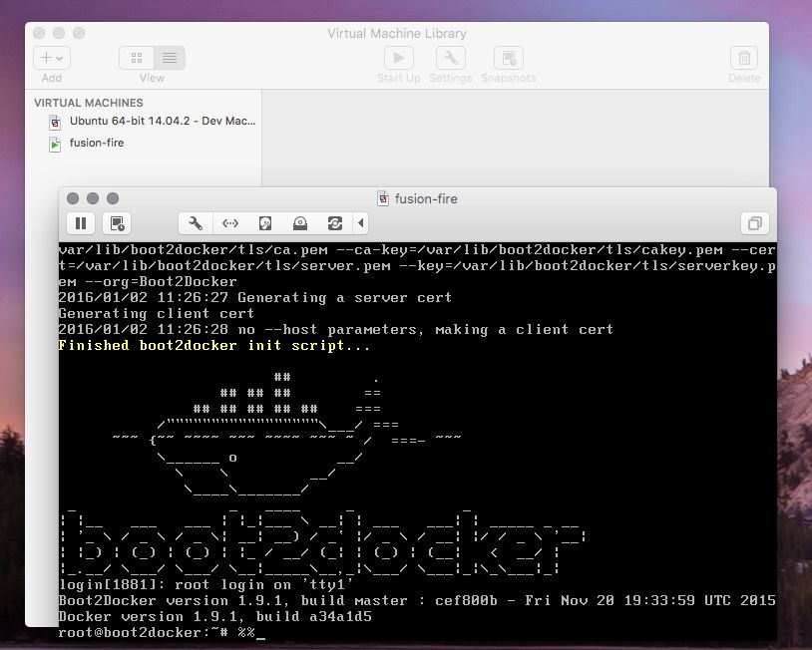Switch to icon grid view in Library
This screenshot has width=812, height=650.
point(137,58)
